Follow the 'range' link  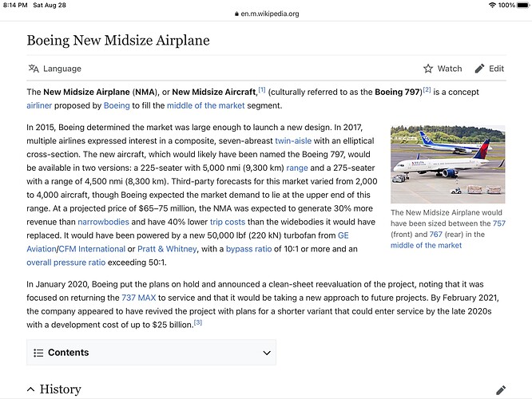click(297, 168)
